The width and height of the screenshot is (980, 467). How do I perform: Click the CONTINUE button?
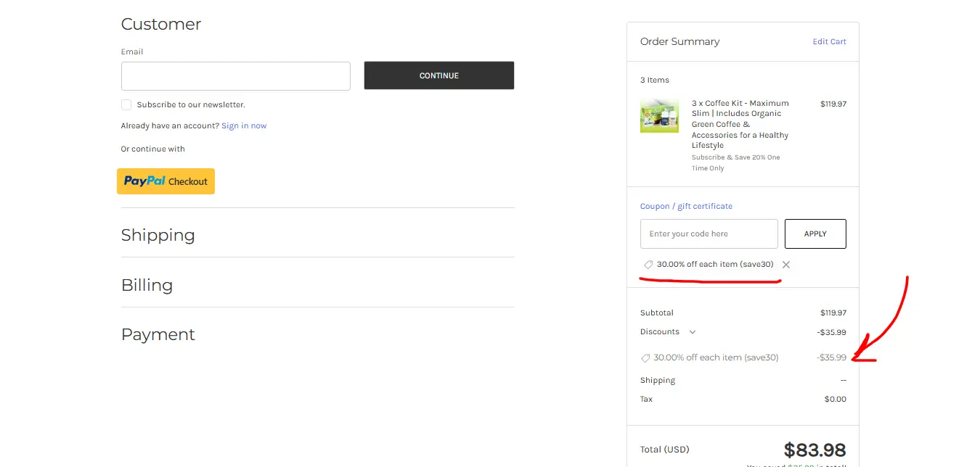(x=439, y=75)
